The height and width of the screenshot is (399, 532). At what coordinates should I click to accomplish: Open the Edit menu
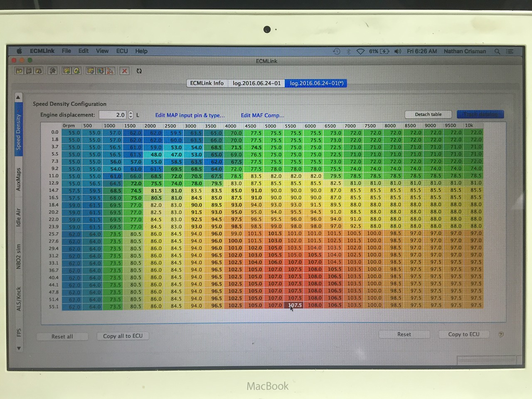84,51
